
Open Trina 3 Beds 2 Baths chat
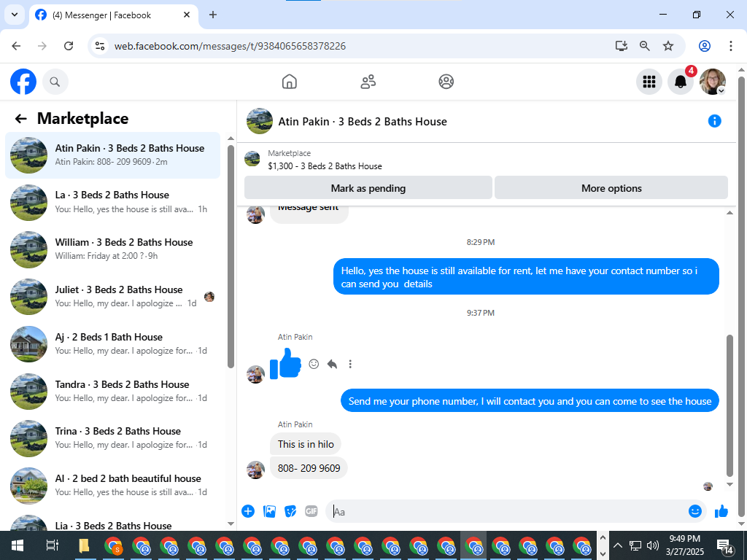click(x=112, y=438)
